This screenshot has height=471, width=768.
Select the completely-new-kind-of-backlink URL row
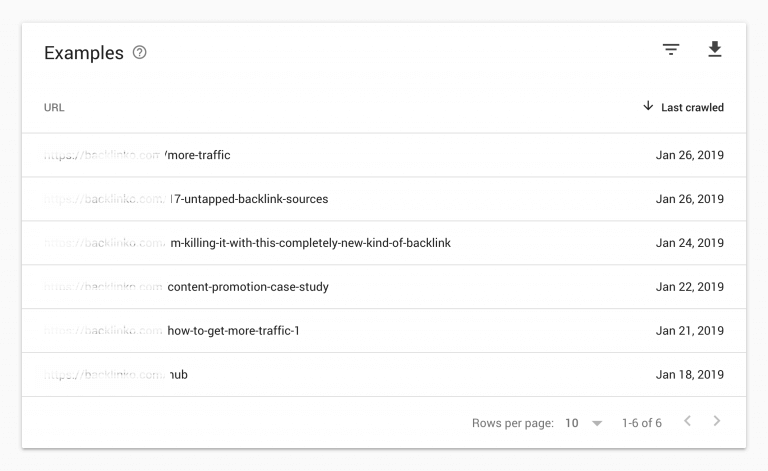pyautogui.click(x=384, y=243)
